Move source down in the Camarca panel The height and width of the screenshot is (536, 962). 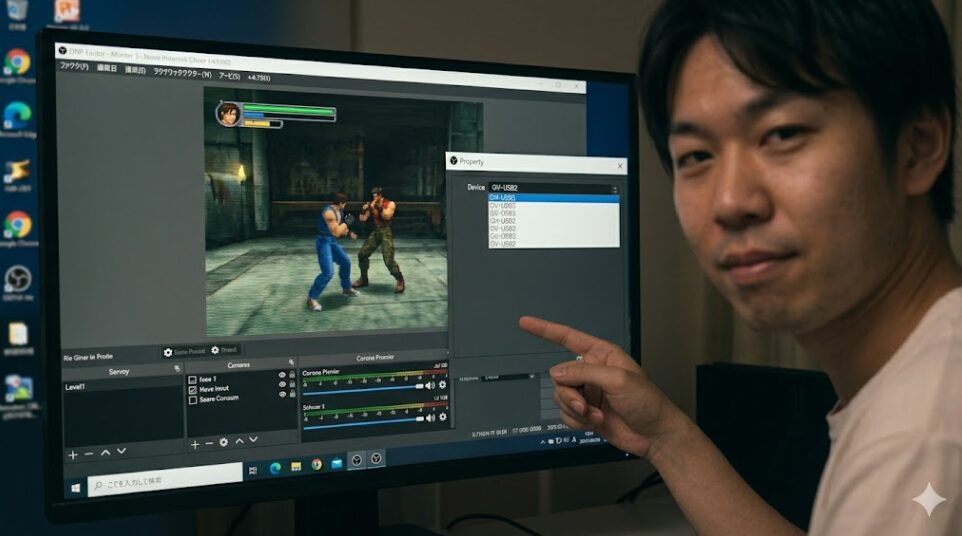(253, 440)
